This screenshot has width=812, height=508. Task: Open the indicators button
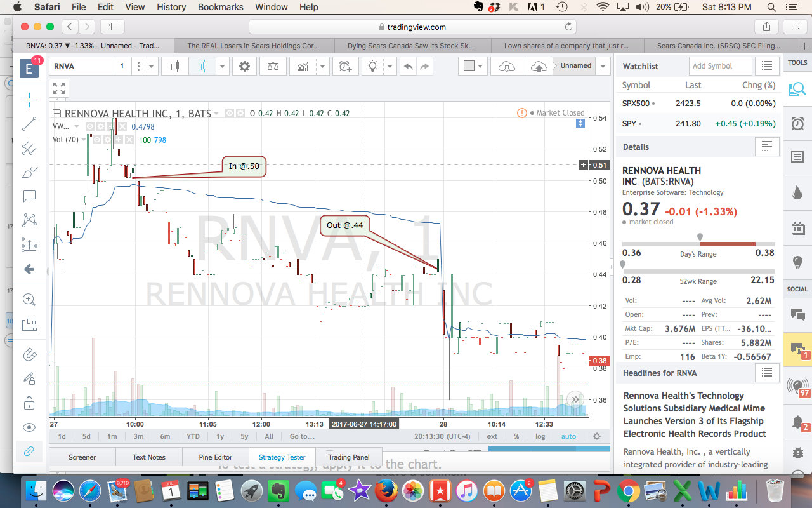(303, 66)
